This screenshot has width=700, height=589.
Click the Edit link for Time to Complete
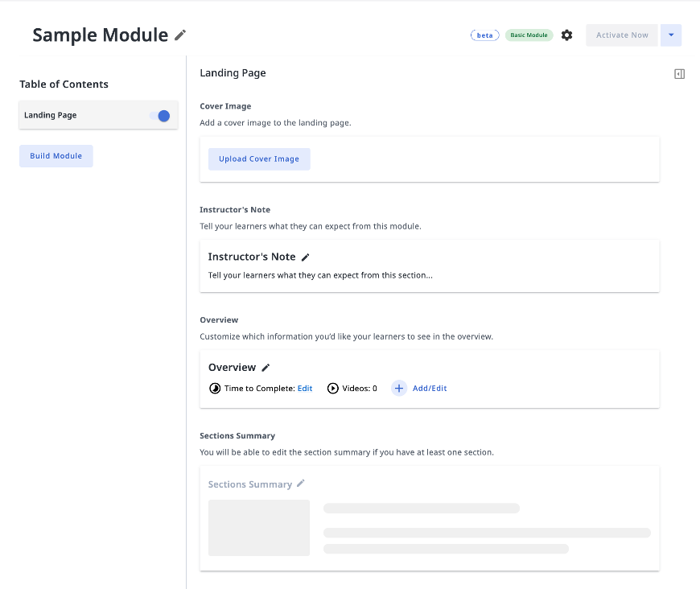(x=305, y=389)
